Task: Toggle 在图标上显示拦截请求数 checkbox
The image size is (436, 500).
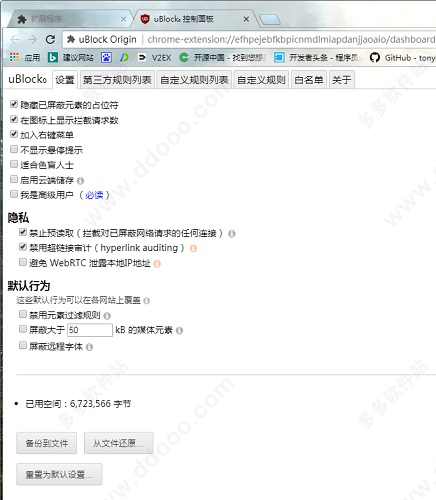Action: [x=14, y=119]
